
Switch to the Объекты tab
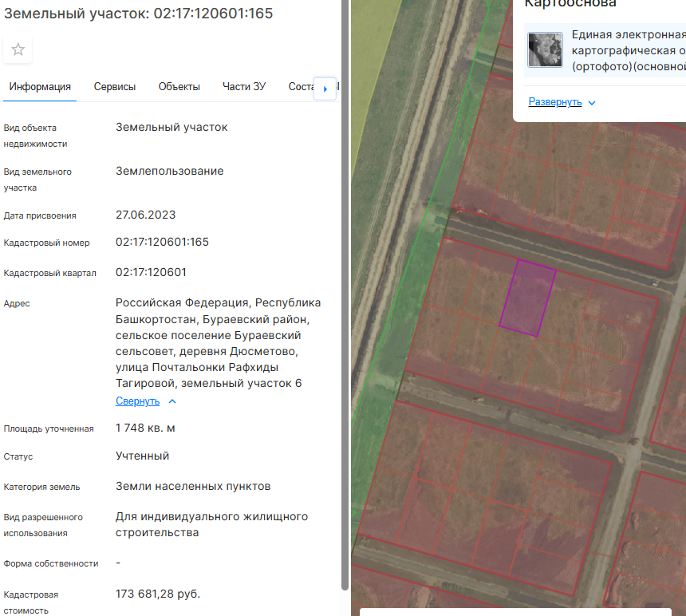coord(179,87)
